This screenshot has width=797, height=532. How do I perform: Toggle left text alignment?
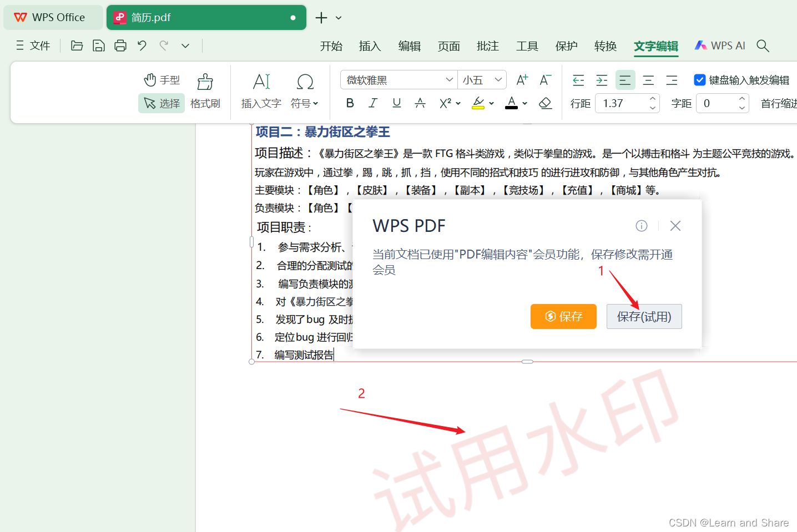[x=625, y=80]
